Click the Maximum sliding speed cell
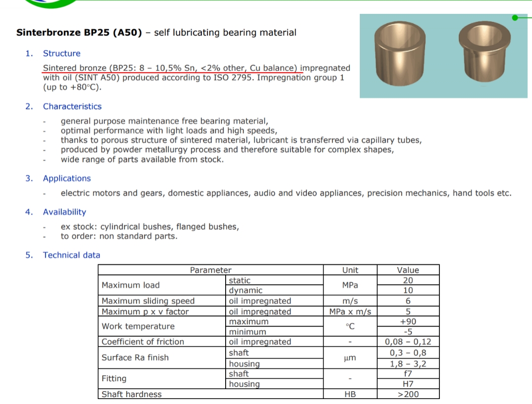This screenshot has height=404, width=532. 162,301
